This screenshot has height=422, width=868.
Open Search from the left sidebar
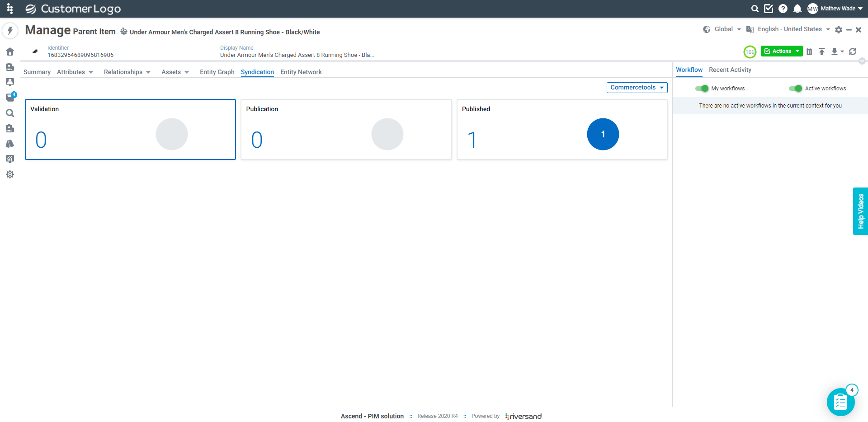click(x=10, y=113)
